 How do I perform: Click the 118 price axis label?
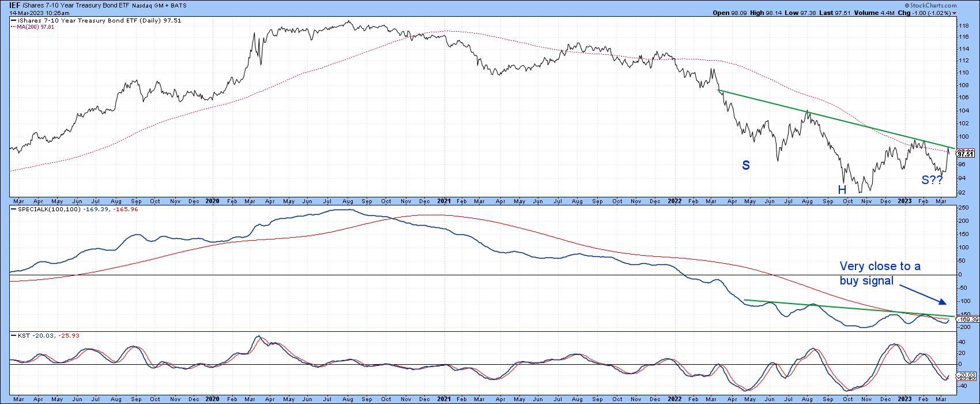963,27
